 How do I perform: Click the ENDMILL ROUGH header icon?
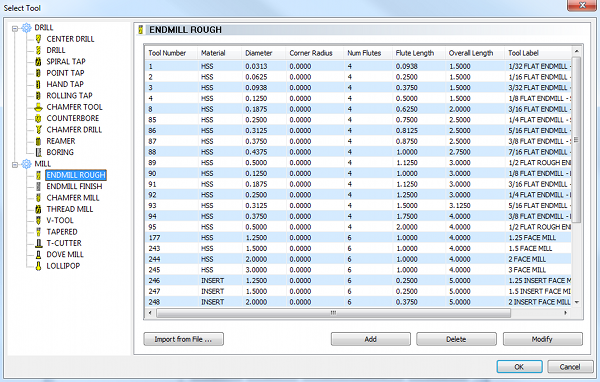(x=140, y=29)
